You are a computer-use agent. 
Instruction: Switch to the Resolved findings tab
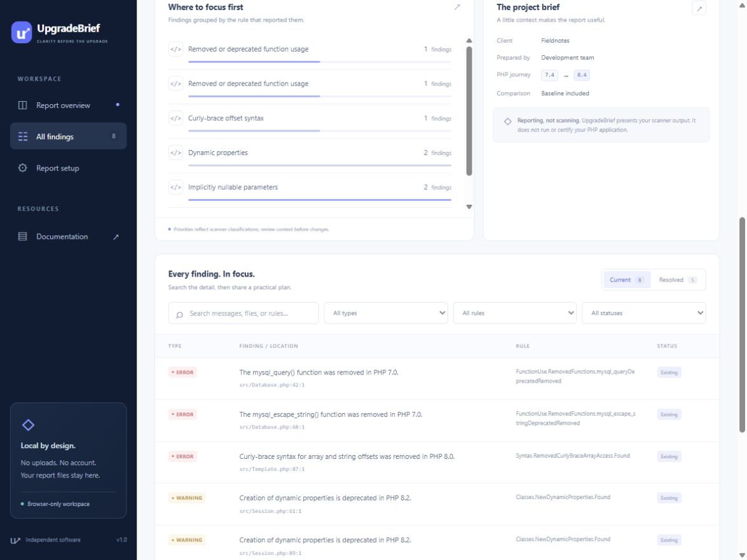coord(678,280)
